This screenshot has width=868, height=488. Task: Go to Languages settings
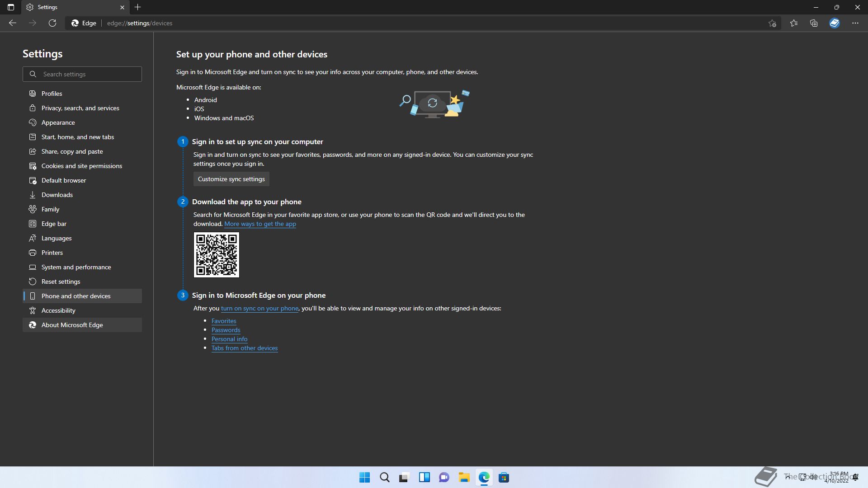coord(82,238)
